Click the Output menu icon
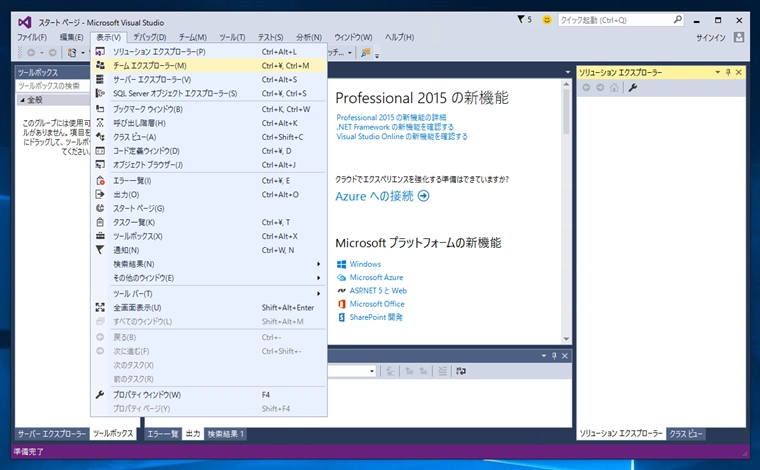The image size is (760, 470). (100, 194)
